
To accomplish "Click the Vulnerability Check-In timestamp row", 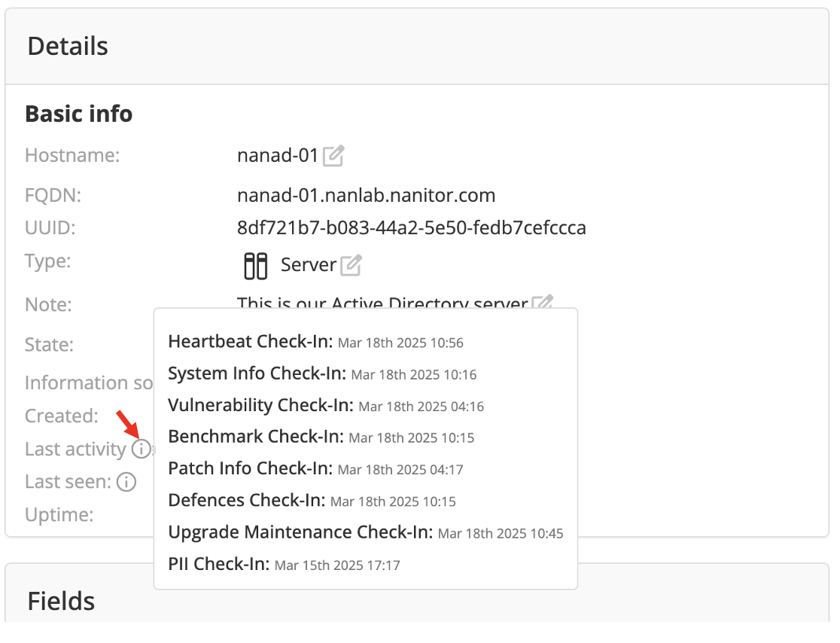I will point(326,405).
